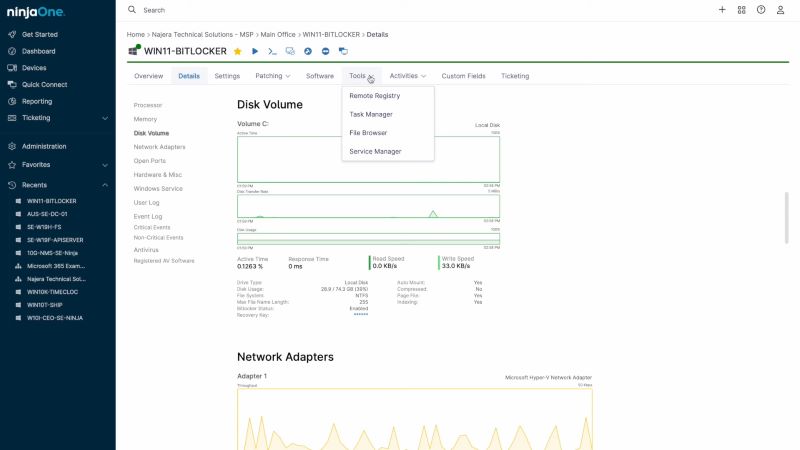800x450 pixels.
Task: Switch to the Settings tab
Action: (x=227, y=76)
